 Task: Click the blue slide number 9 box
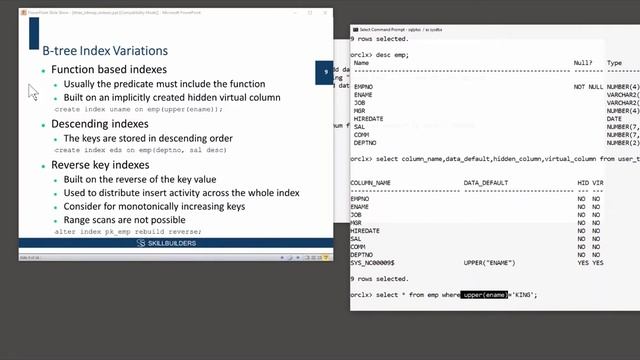pos(324,73)
